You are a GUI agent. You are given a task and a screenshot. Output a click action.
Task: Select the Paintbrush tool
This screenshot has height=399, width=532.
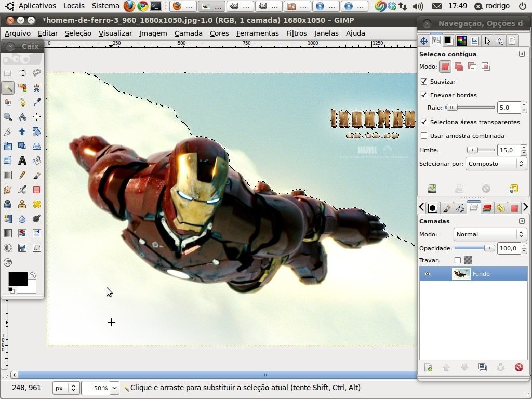point(37,175)
